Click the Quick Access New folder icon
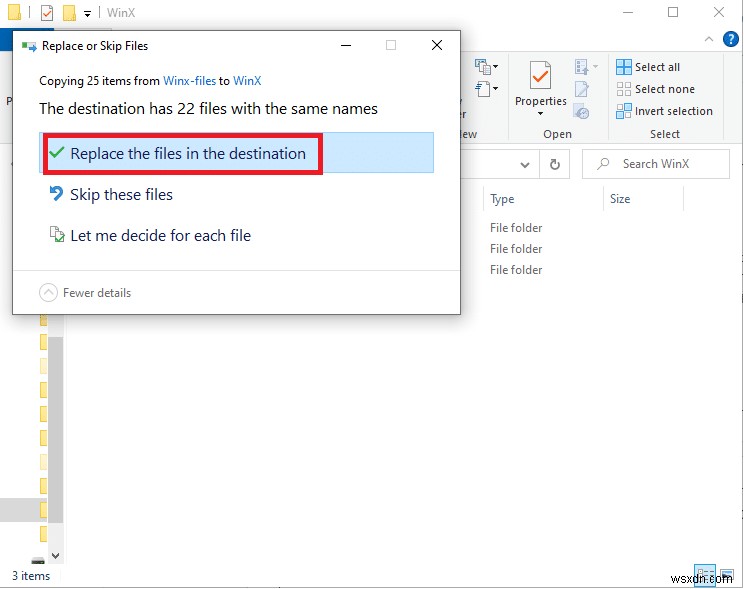744x589 pixels. [70, 13]
